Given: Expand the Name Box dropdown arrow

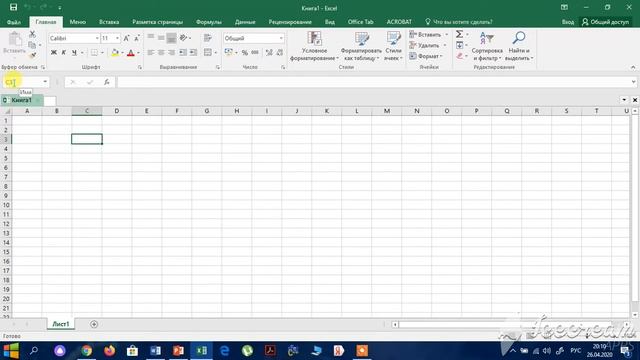Looking at the screenshot, I should point(45,82).
